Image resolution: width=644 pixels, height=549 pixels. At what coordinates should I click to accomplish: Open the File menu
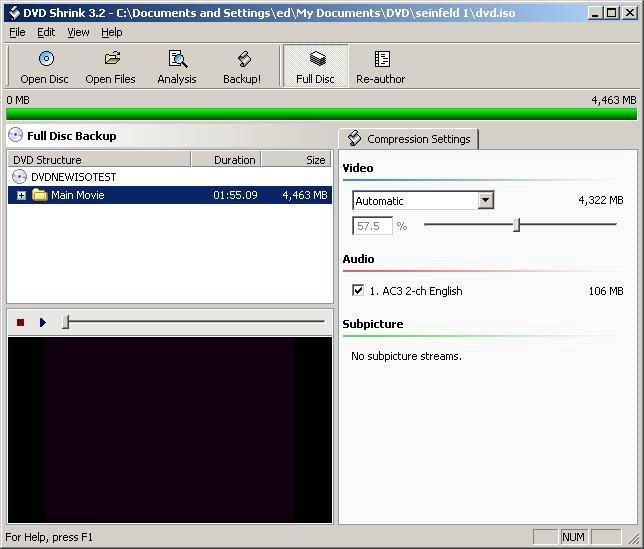pos(17,32)
